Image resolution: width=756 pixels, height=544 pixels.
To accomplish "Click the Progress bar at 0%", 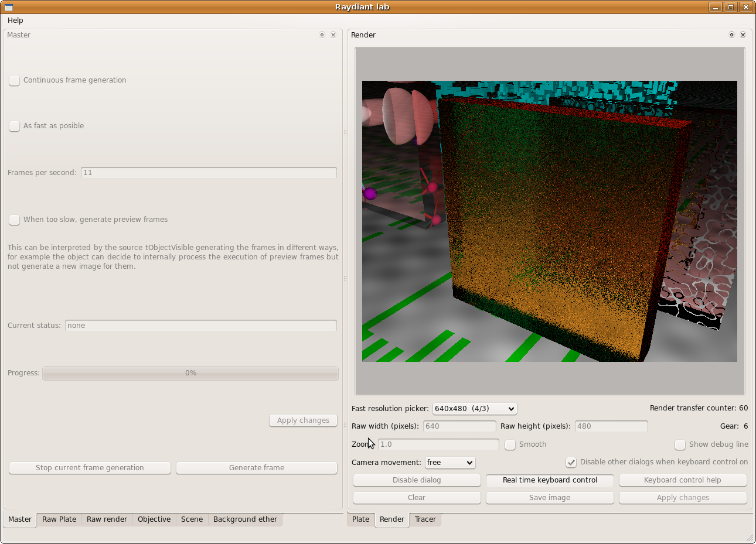I will [190, 373].
